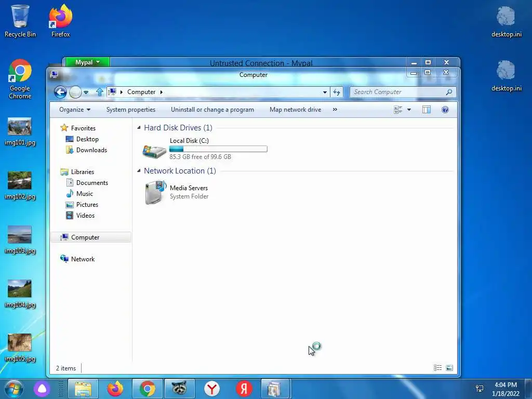
Task: Open Chrome from the taskbar
Action: coord(147,389)
